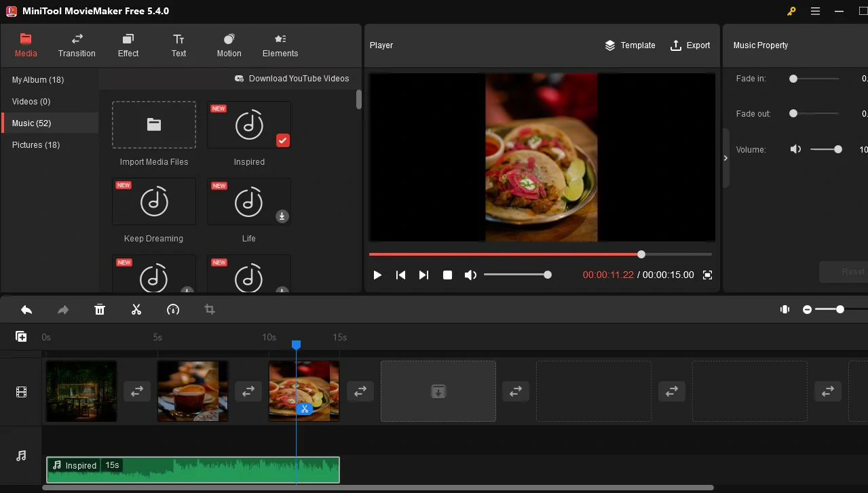The width and height of the screenshot is (868, 493).
Task: Click the Export button
Action: 690,45
